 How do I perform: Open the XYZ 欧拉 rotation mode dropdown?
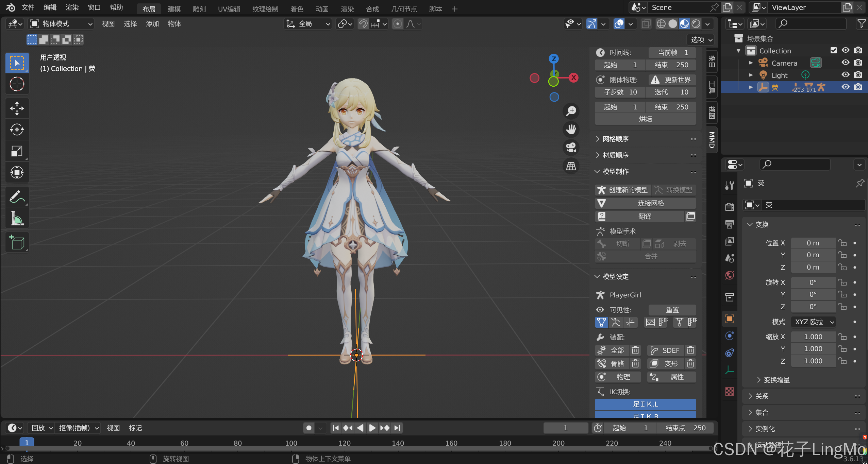pyautogui.click(x=813, y=322)
